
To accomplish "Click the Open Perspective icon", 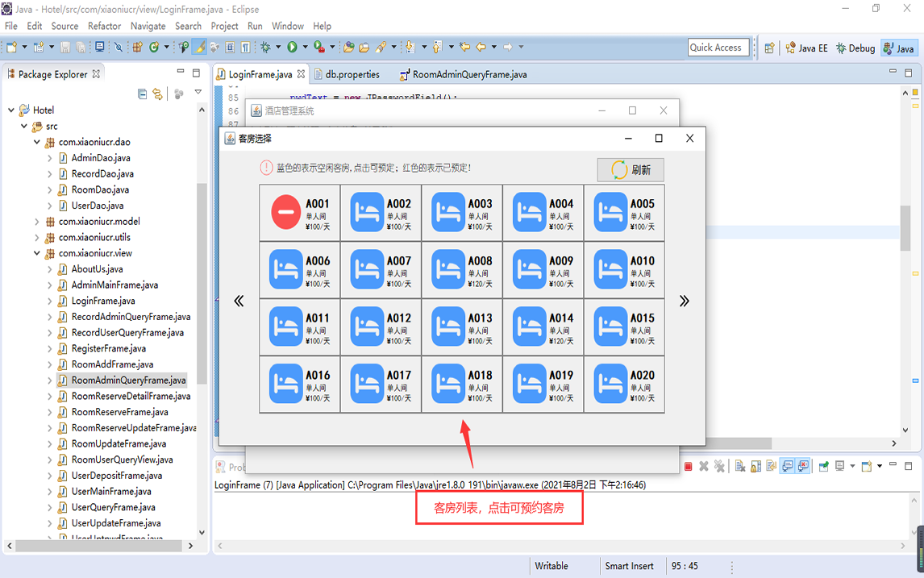I will pos(770,48).
